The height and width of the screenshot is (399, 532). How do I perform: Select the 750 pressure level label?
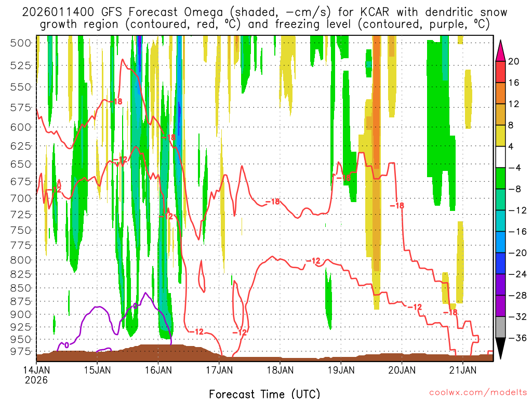tap(20, 230)
